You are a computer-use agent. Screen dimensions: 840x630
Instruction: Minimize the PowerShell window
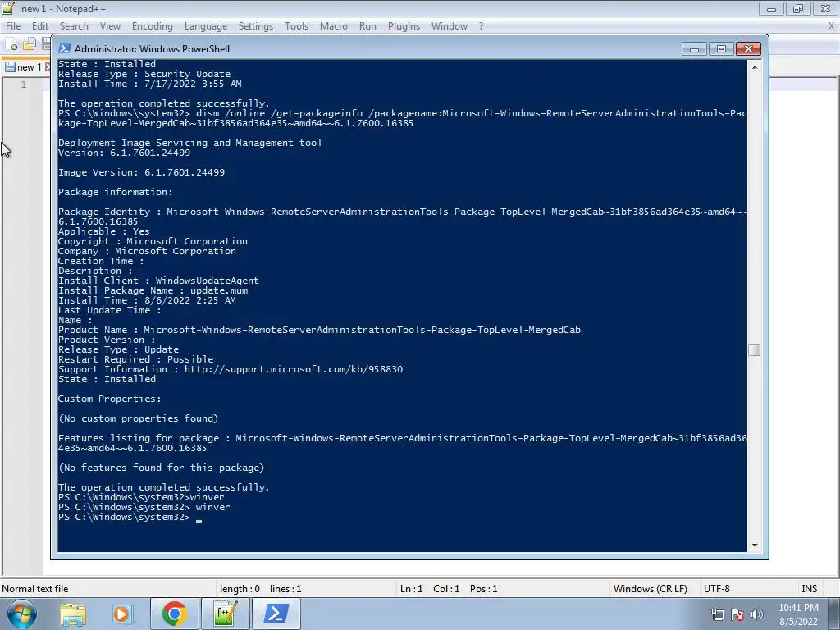point(694,49)
